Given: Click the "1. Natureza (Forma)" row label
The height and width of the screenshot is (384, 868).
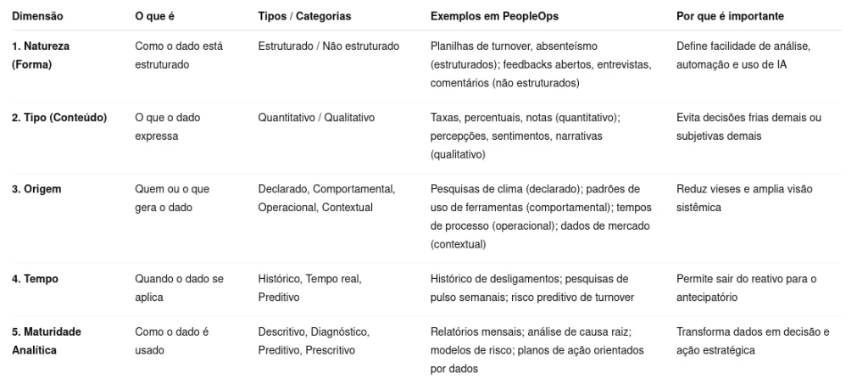Looking at the screenshot, I should coord(41,55).
